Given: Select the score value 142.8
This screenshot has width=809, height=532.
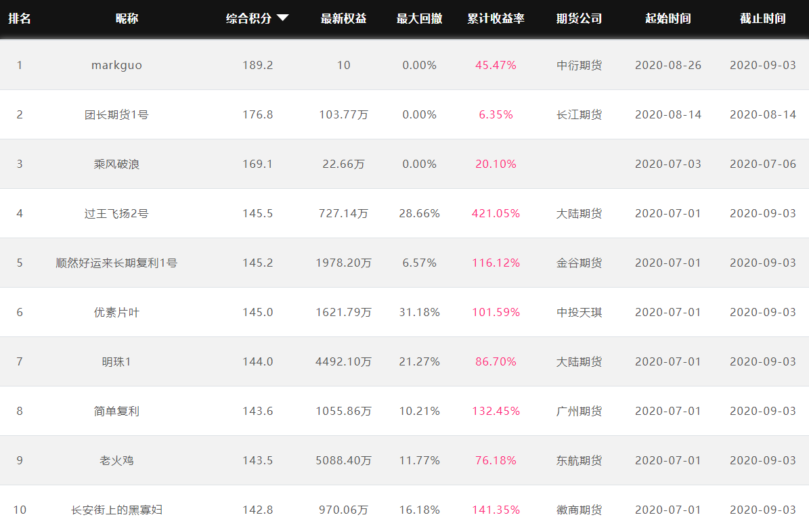Looking at the screenshot, I should coord(257,510).
